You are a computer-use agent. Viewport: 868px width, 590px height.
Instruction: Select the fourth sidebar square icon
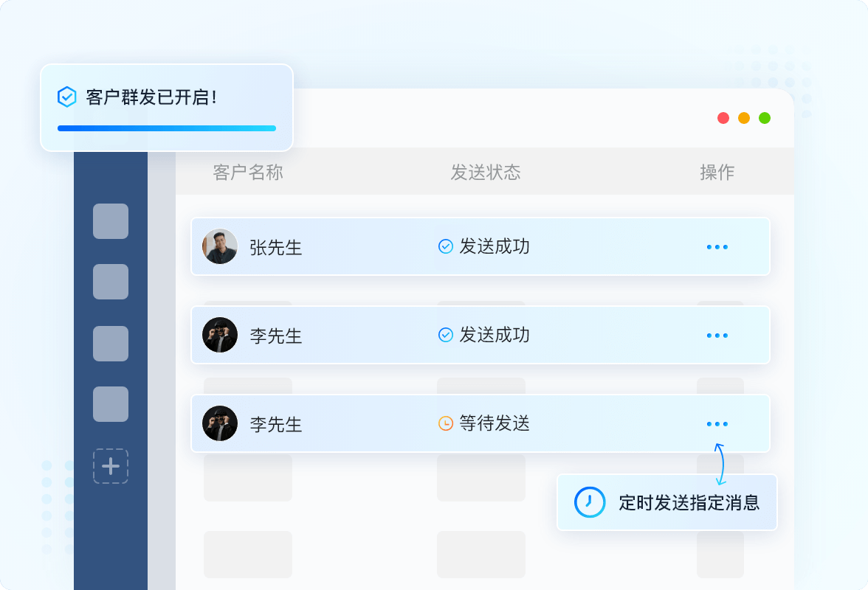(111, 404)
